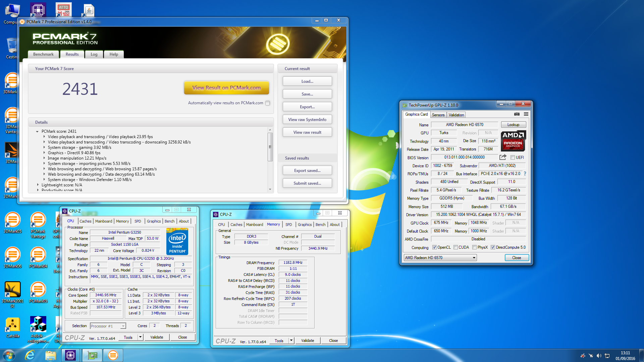
Task: Click the BIOS version share/export icon
Action: pyautogui.click(x=503, y=157)
